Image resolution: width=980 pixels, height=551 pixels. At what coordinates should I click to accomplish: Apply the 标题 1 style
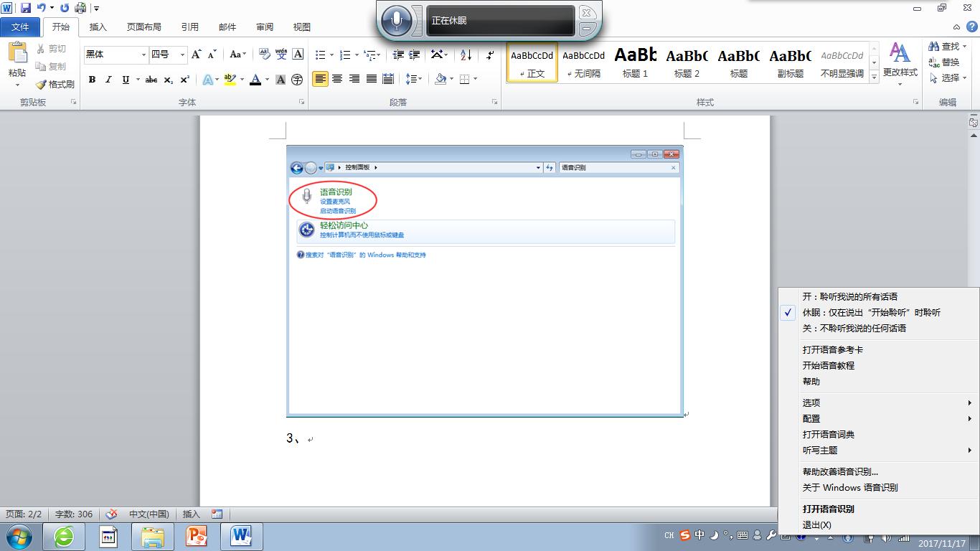tap(635, 62)
